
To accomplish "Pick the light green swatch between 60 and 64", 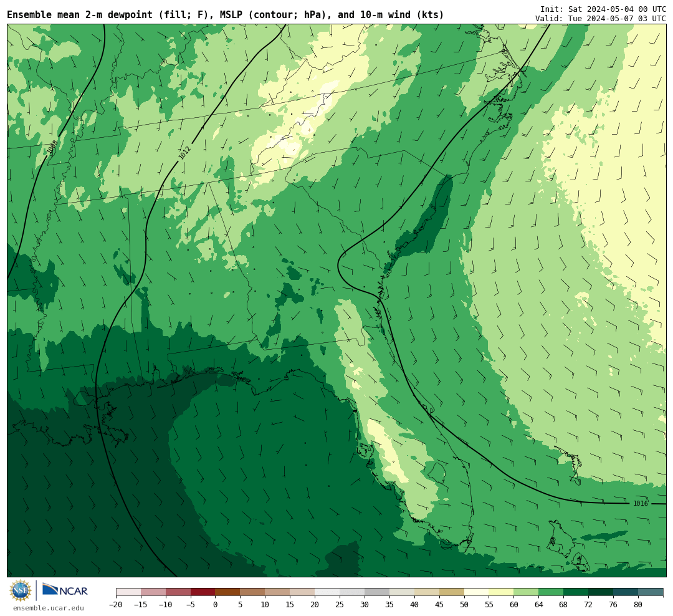I will click(527, 592).
